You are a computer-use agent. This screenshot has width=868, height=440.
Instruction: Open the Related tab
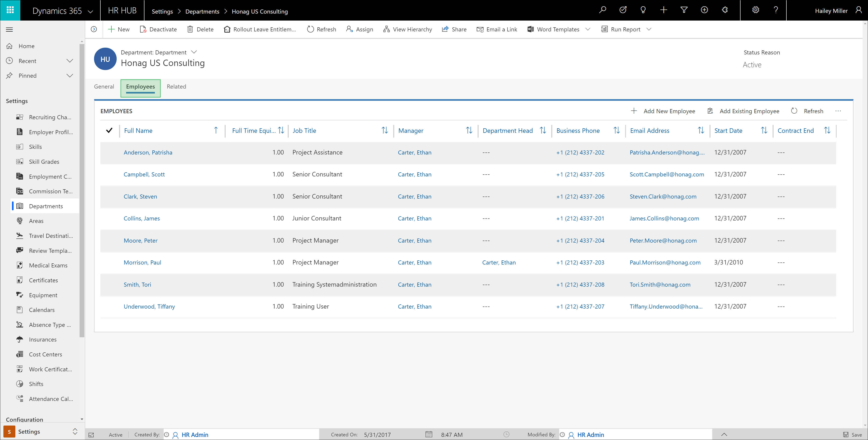coord(176,87)
